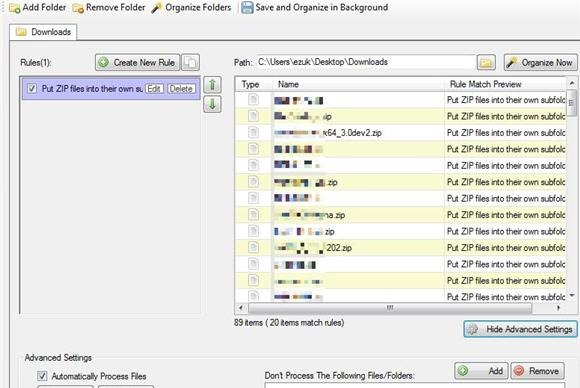The image size is (580, 388).
Task: Hide Advanced Settings panel
Action: pos(520,329)
